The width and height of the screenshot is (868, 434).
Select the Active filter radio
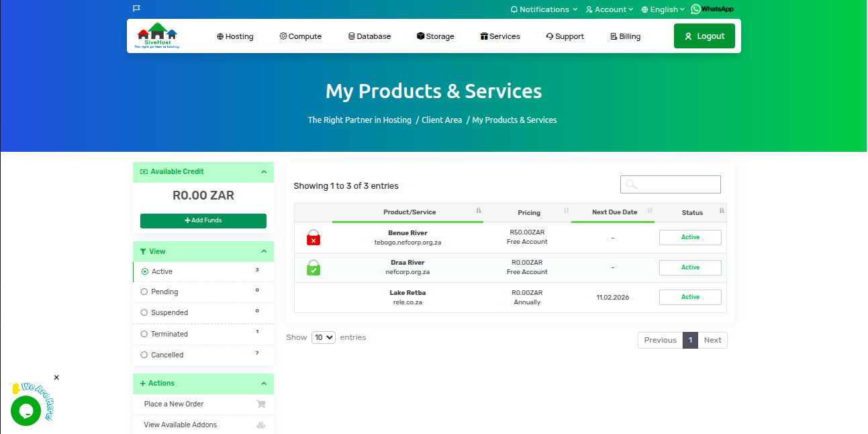[x=144, y=271]
